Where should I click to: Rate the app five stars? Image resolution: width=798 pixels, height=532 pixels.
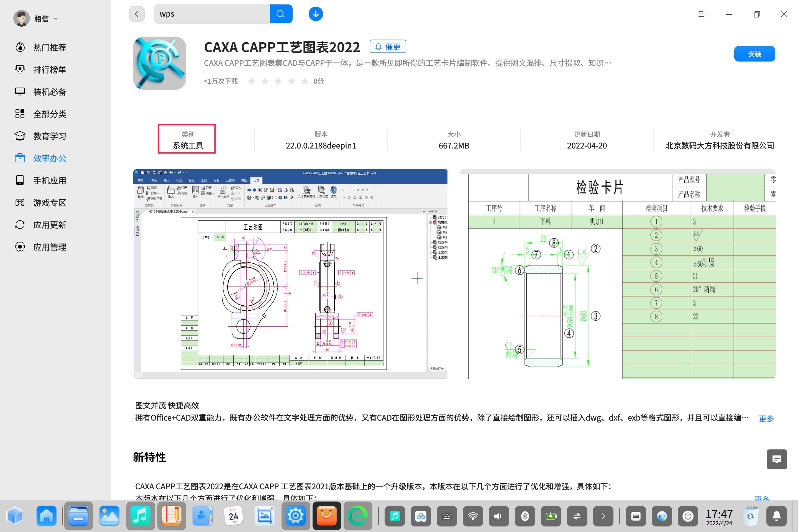(304, 81)
